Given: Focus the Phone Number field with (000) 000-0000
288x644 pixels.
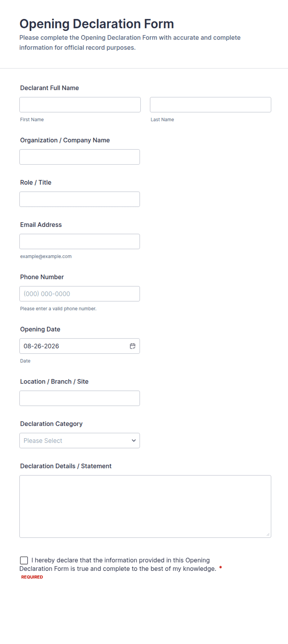Looking at the screenshot, I should pyautogui.click(x=80, y=294).
